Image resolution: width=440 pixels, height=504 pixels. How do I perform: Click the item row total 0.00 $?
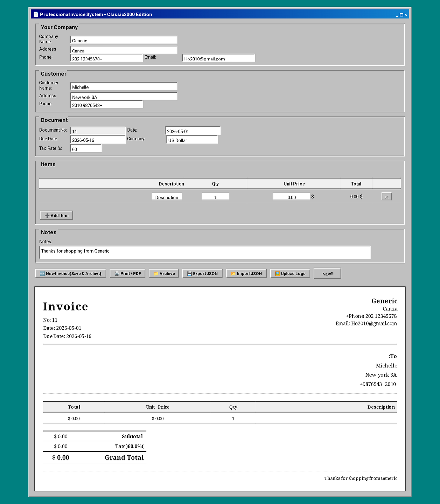coord(356,197)
